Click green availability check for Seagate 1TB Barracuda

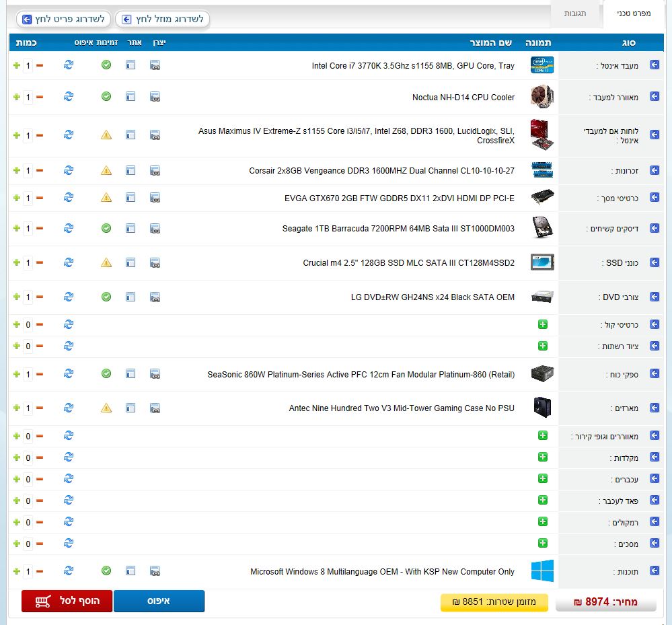tap(106, 228)
